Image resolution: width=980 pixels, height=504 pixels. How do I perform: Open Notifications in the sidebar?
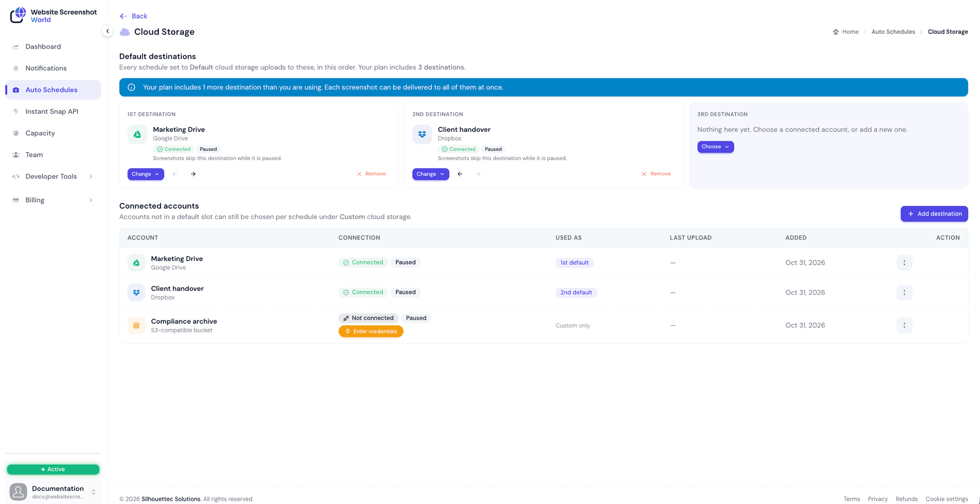[x=53, y=68]
